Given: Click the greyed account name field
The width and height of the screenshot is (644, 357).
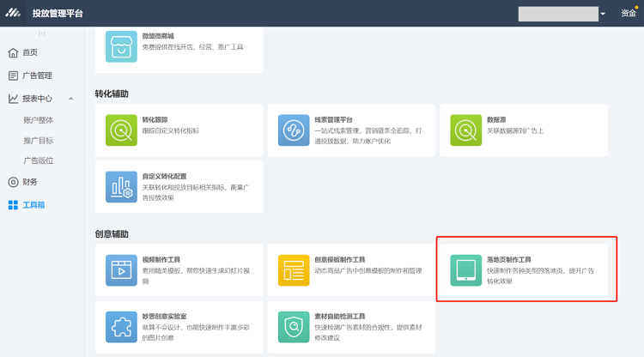Looking at the screenshot, I should pos(558,14).
